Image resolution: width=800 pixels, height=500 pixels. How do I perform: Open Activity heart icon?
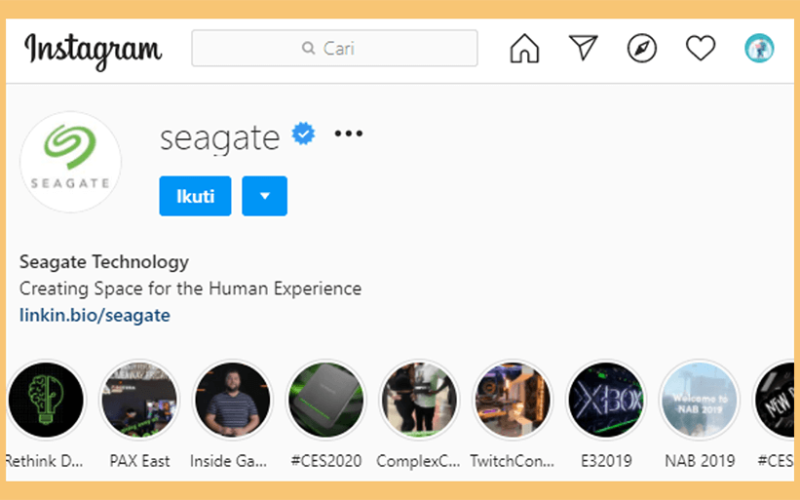701,48
